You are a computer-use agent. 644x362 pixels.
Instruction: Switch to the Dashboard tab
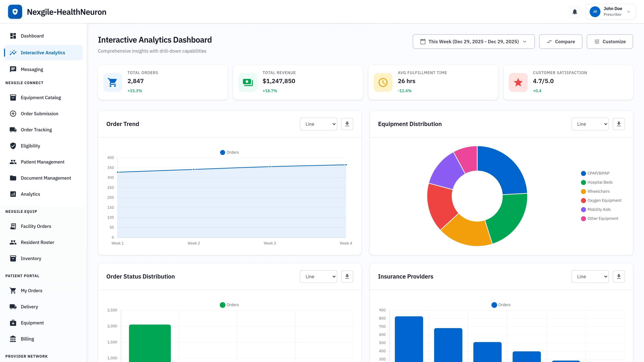(32, 36)
